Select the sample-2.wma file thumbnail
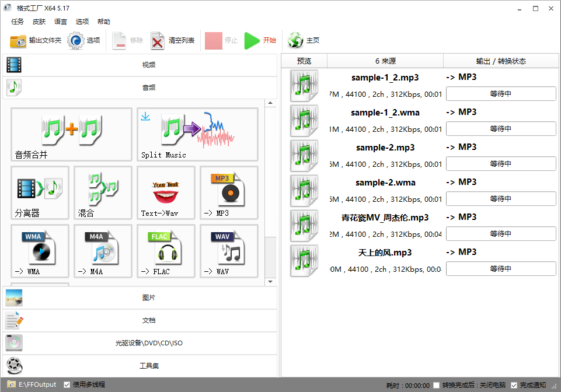The image size is (561, 392). [x=304, y=191]
